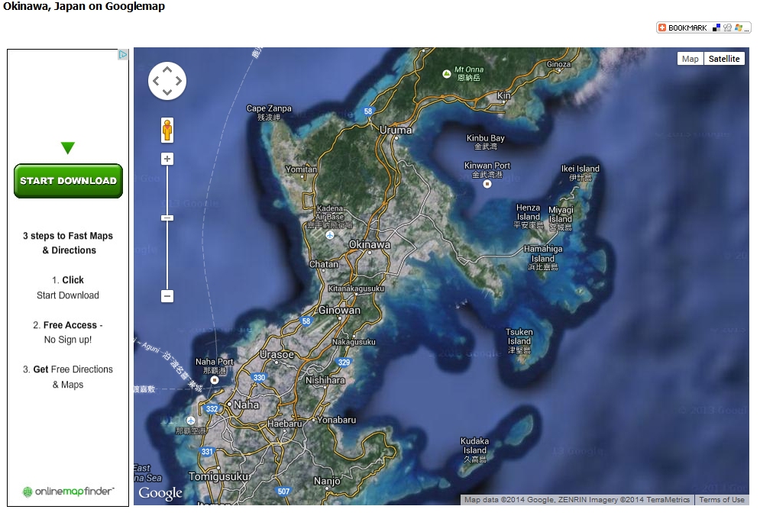Click the Ginoza label

pos(558,64)
